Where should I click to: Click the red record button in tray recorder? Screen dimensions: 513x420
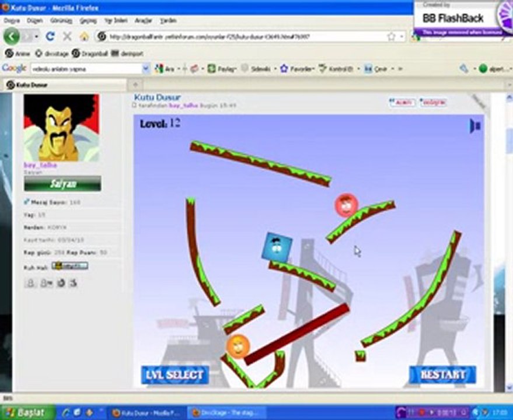pyautogui.click(x=423, y=412)
